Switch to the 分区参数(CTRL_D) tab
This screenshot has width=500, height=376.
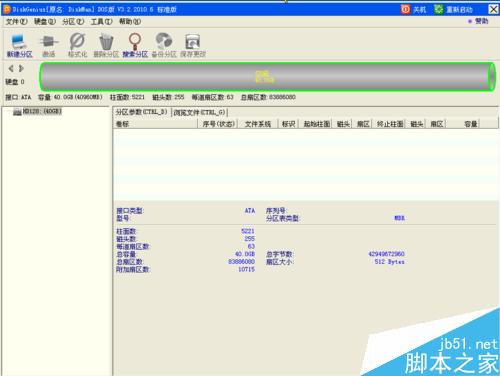pyautogui.click(x=141, y=112)
